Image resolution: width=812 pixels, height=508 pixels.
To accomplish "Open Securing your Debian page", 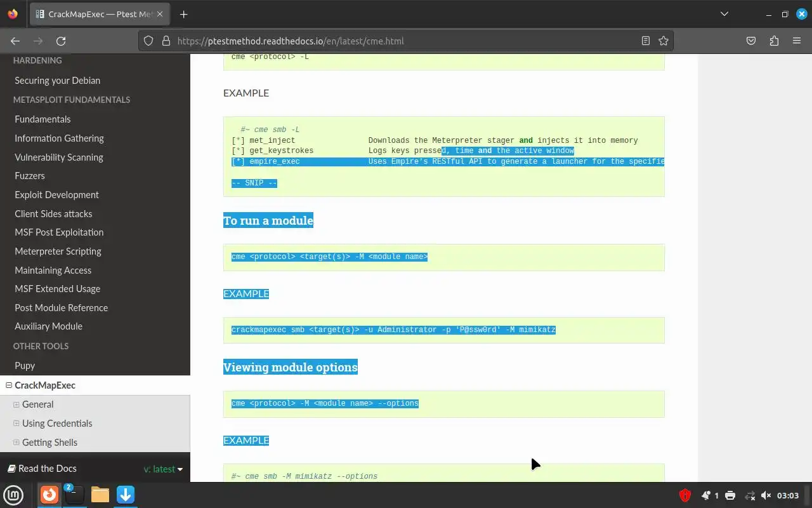I will coord(57,81).
